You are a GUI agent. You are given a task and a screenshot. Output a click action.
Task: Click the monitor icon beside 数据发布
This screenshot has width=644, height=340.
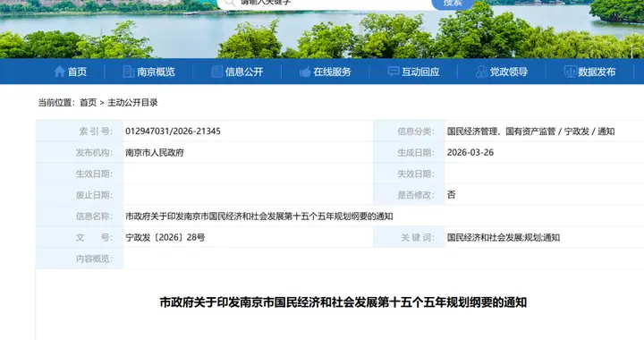pyautogui.click(x=570, y=72)
